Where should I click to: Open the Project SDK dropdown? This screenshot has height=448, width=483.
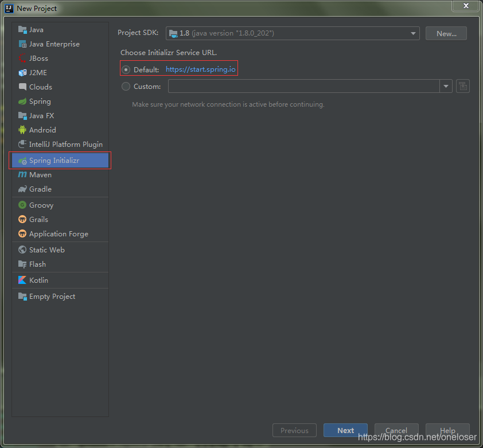pos(293,33)
